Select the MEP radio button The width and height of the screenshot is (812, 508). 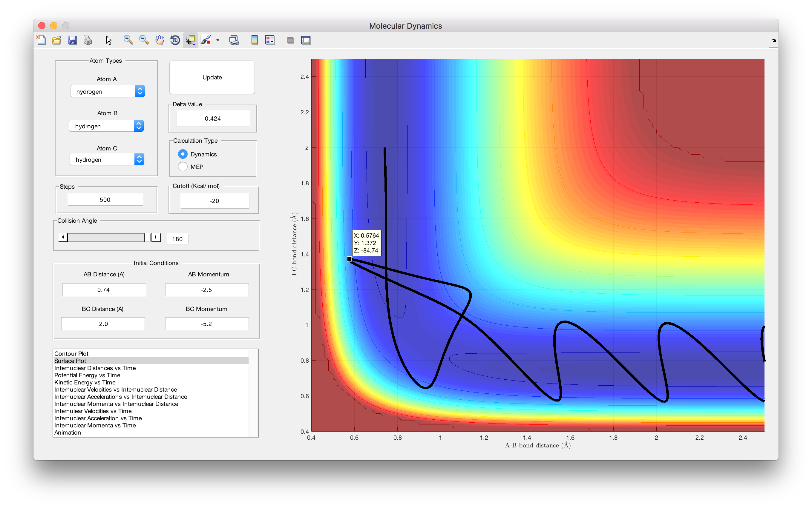[x=183, y=167]
